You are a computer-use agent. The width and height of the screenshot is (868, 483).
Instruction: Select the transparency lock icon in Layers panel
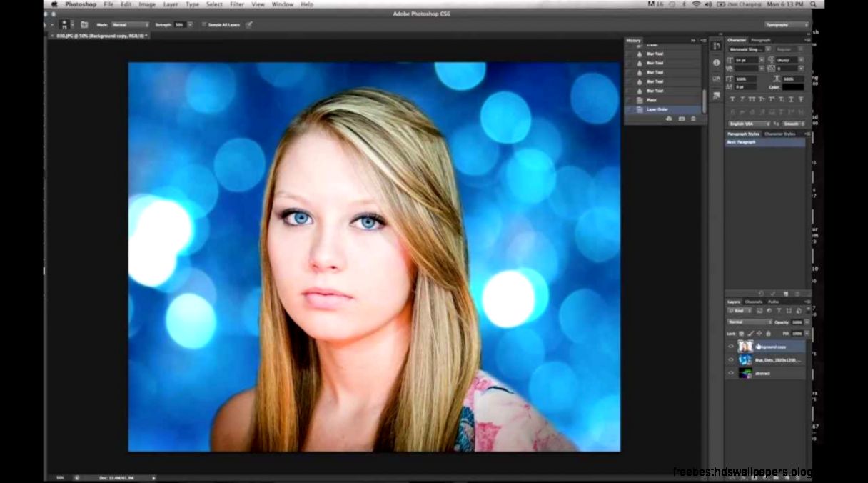[x=740, y=333]
